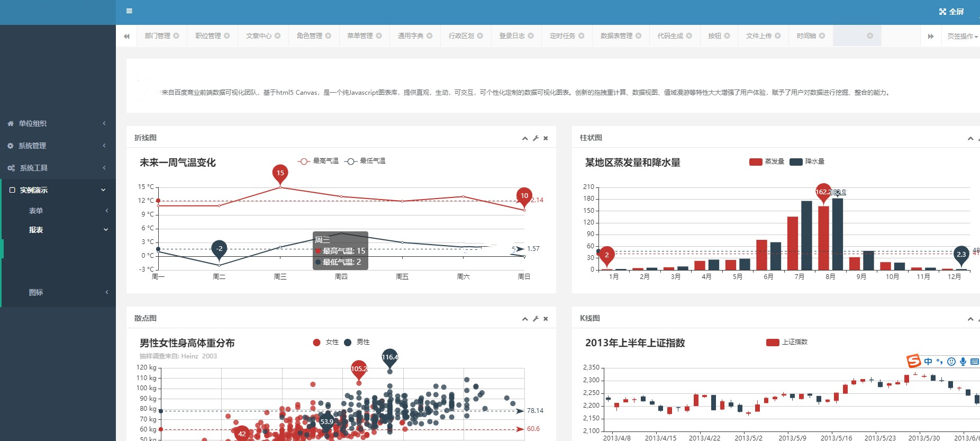
Task: Close the 菜单管理 tab
Action: (x=379, y=36)
